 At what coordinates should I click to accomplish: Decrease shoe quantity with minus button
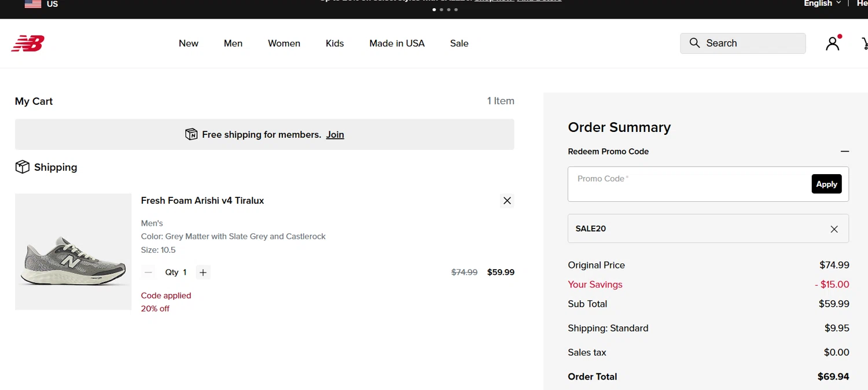tap(148, 273)
